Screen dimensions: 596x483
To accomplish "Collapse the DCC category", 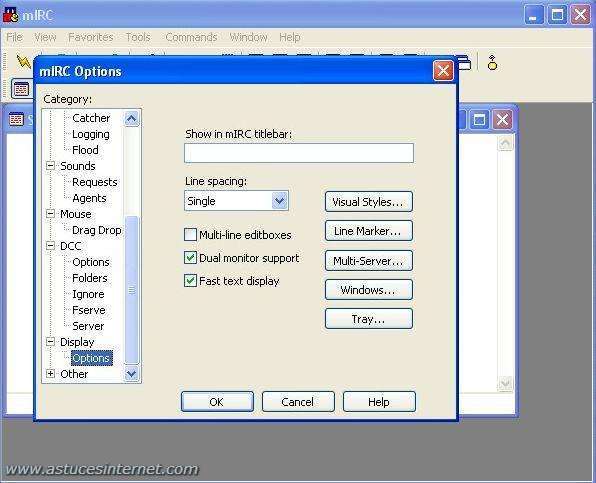I will pos(50,246).
